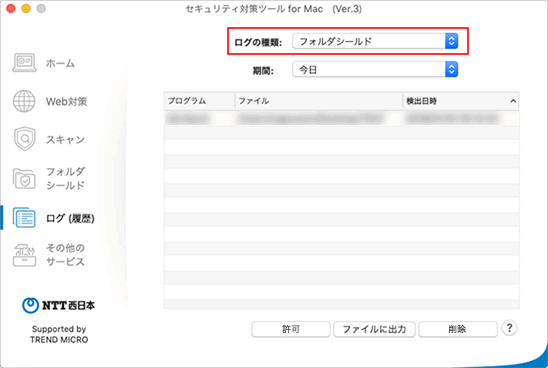Screen dimensions: 548x368
Task: Switch to Web対策 section
Action: coord(66,102)
